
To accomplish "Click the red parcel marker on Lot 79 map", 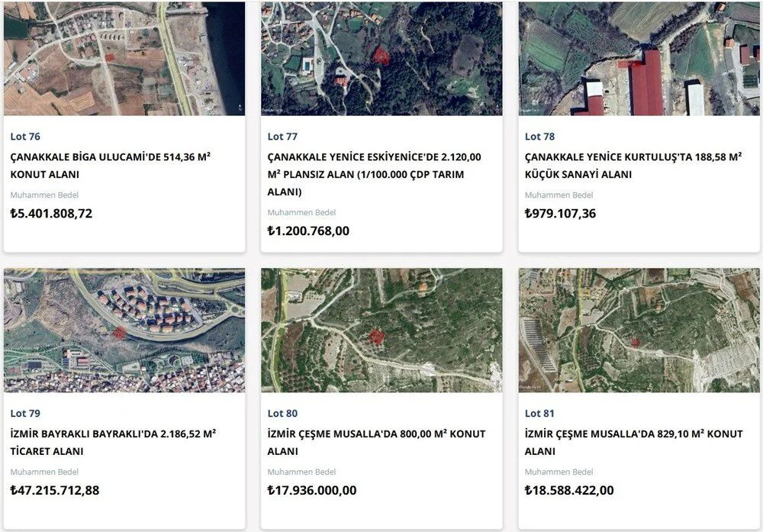I will click(x=118, y=331).
